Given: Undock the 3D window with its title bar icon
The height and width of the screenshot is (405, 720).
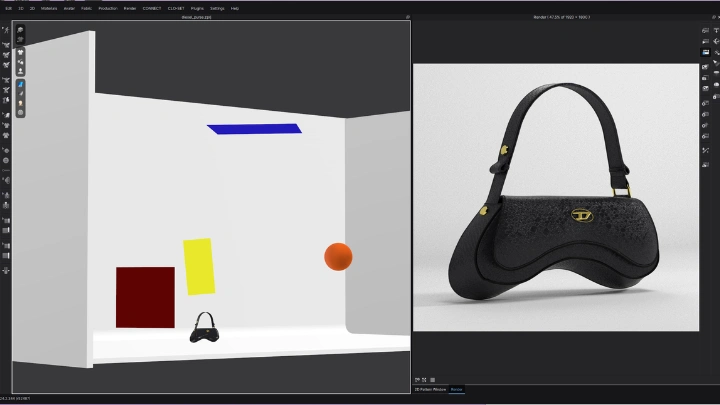Looking at the screenshot, I should pos(407,17).
